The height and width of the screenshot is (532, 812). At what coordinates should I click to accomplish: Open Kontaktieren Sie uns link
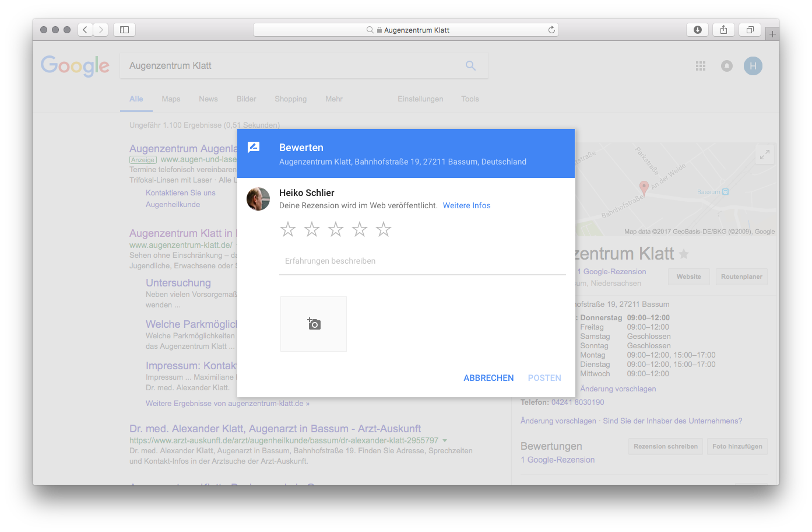[181, 192]
